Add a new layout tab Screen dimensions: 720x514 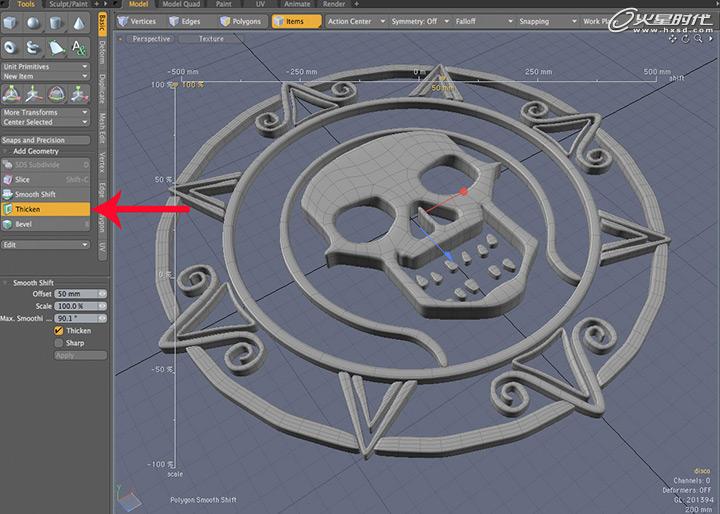click(x=356, y=4)
